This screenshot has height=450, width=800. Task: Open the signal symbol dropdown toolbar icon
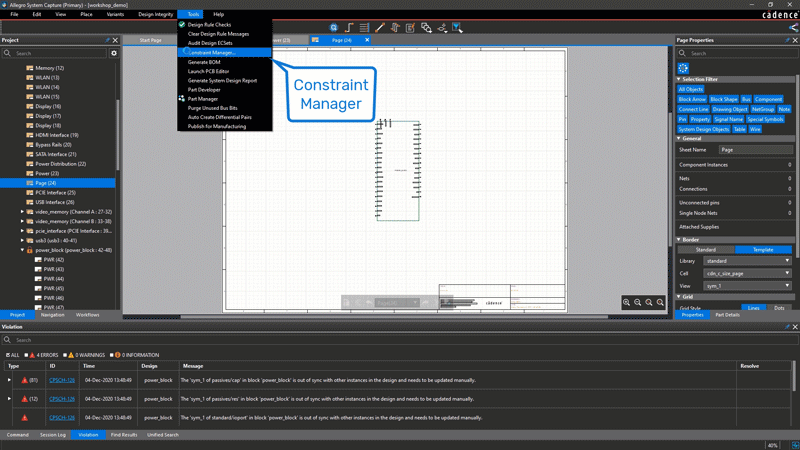point(442,28)
